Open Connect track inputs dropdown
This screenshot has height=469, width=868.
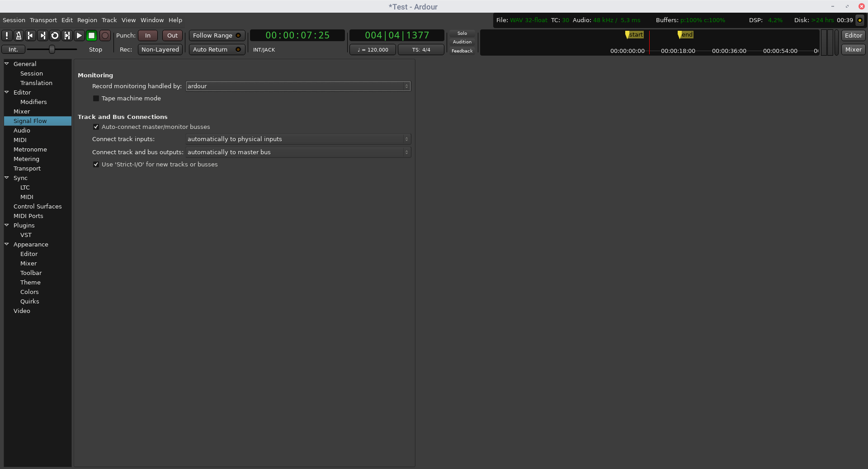[x=298, y=139]
